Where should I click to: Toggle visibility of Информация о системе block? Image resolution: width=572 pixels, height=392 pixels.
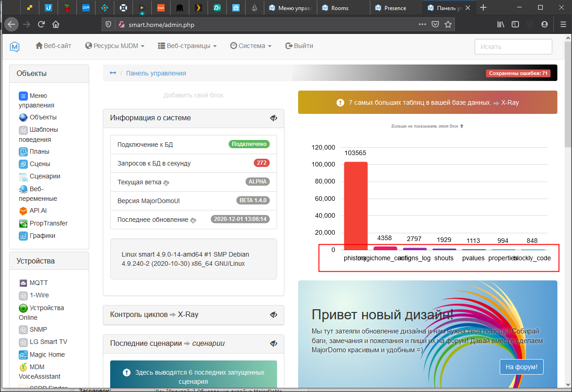(x=273, y=118)
